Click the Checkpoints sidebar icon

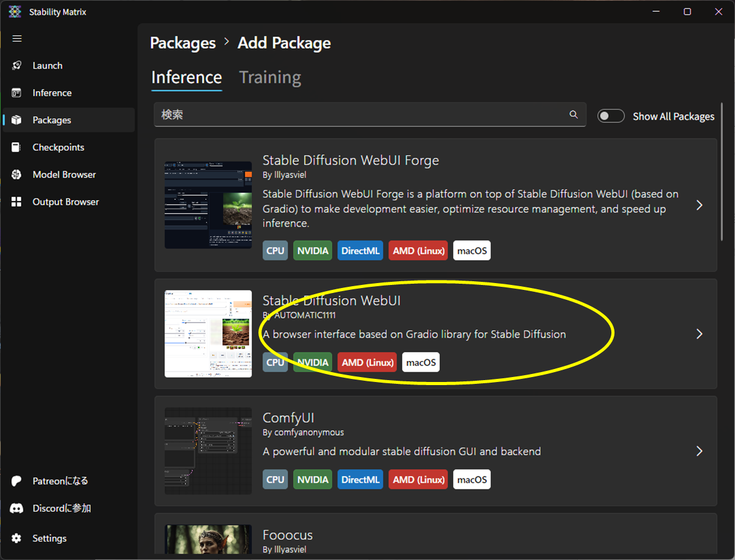point(17,147)
